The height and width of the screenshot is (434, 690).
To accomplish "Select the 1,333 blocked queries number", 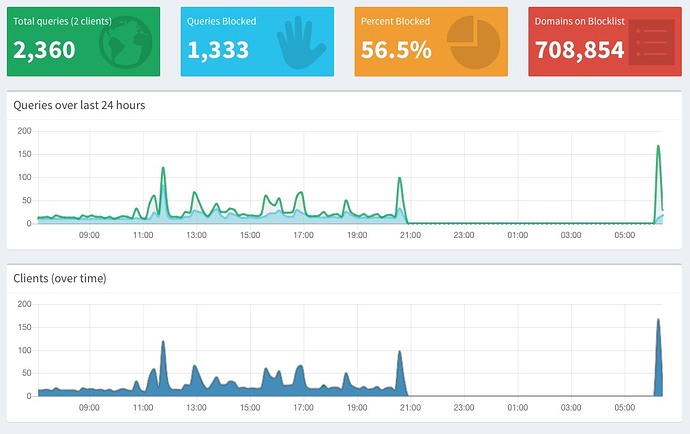I will (x=218, y=49).
